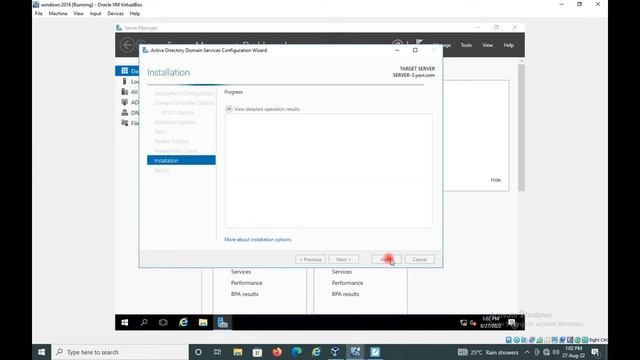Screen dimensions: 640x360
Task: Select the AD DS icon in sidebar
Action: pos(124,102)
